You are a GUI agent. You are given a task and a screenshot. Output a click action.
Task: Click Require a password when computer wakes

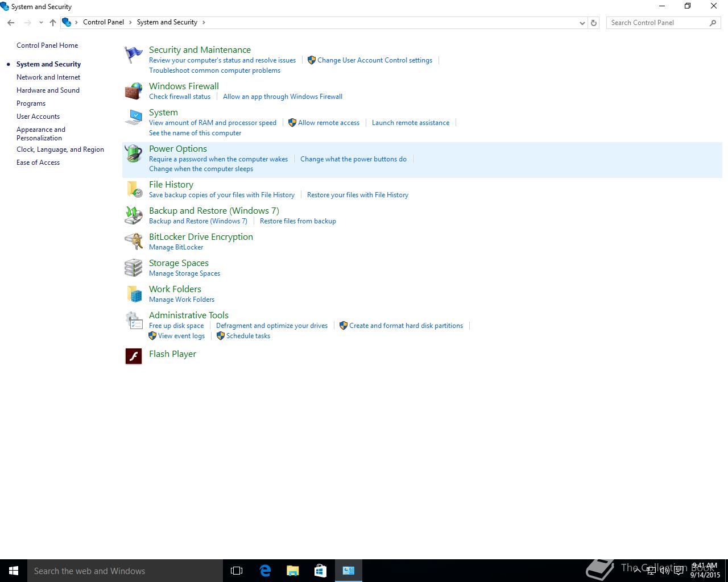pyautogui.click(x=218, y=159)
